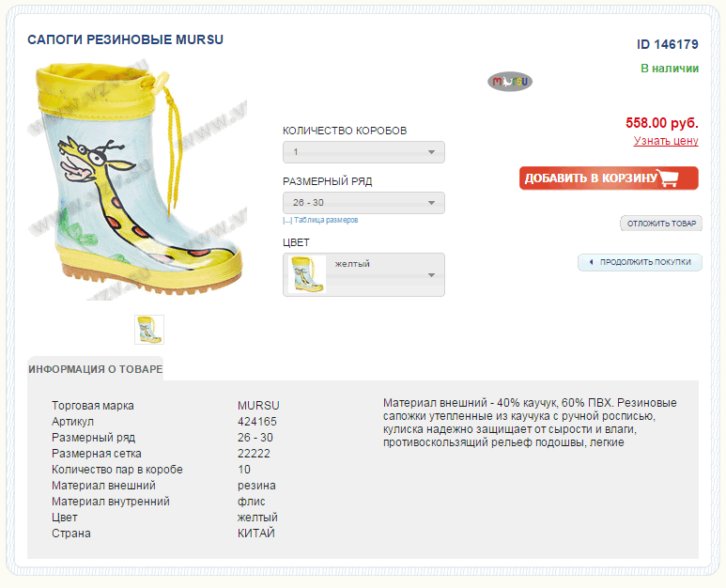
Task: Open the Количество коробов dropdown
Action: click(363, 152)
